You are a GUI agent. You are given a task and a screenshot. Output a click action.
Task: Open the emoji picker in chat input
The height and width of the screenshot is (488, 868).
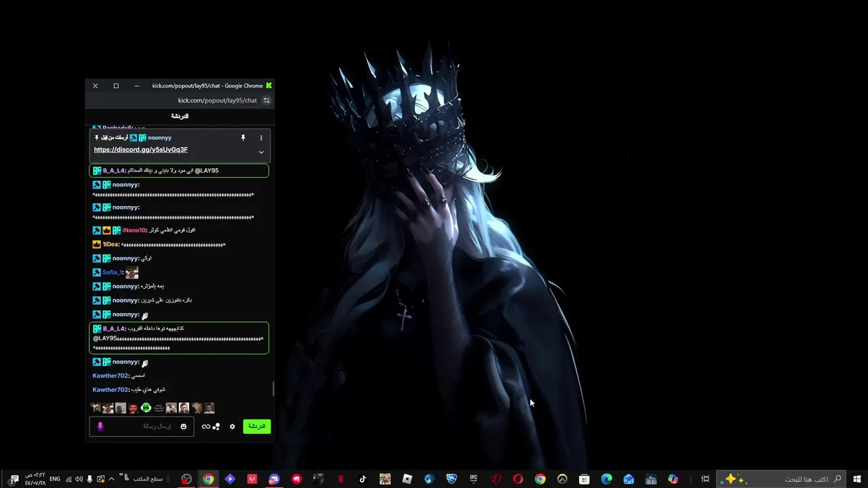(x=183, y=426)
